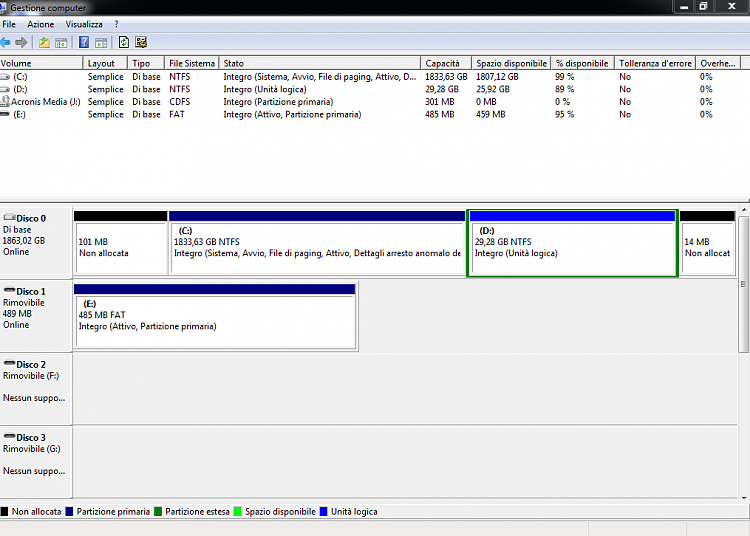
Task: Sort by Tolleranza d'errore column header
Action: pos(655,63)
